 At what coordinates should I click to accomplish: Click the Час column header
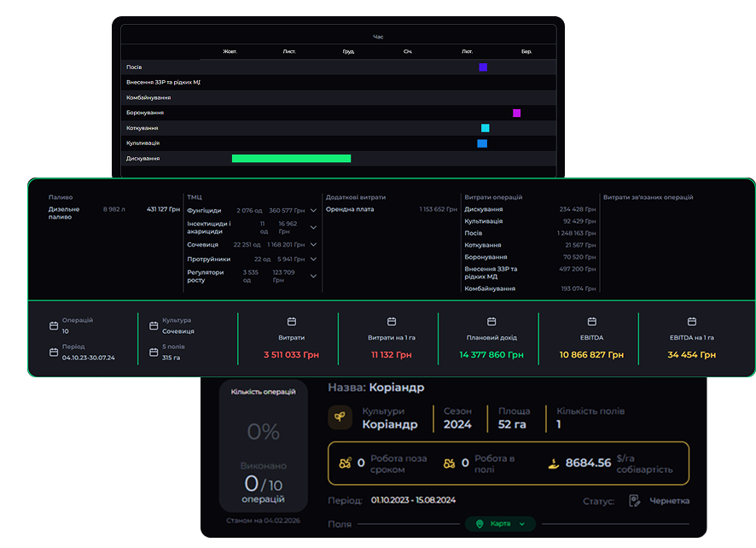pos(378,38)
